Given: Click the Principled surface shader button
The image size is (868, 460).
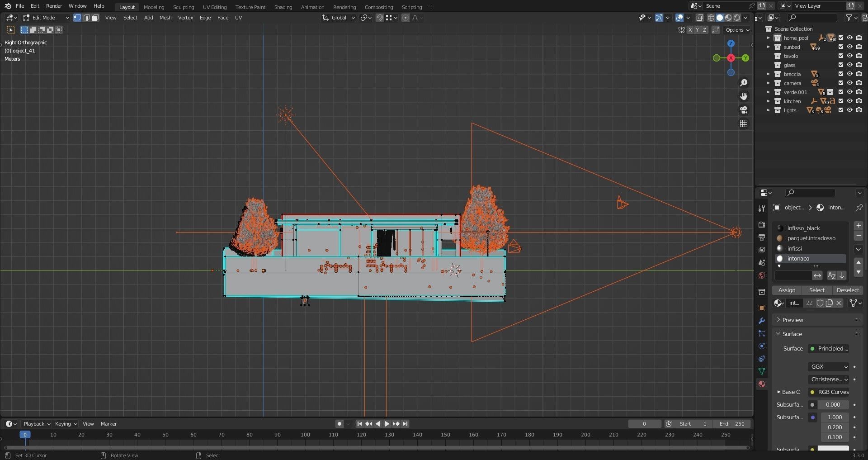Looking at the screenshot, I should coord(828,349).
